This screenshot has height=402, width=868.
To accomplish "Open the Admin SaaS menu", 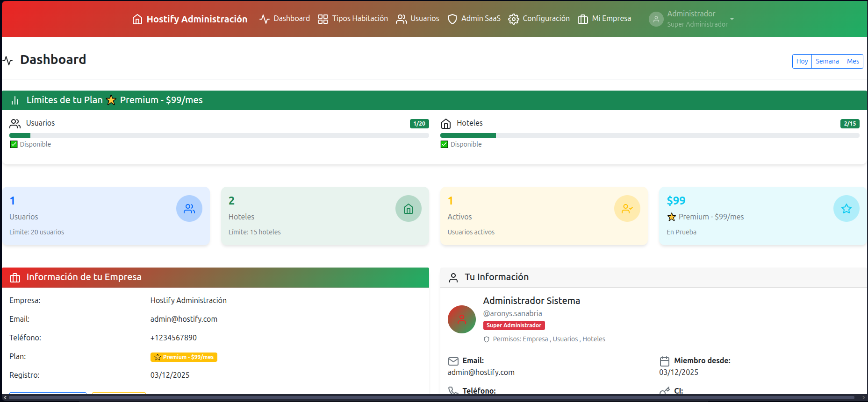I will [474, 19].
